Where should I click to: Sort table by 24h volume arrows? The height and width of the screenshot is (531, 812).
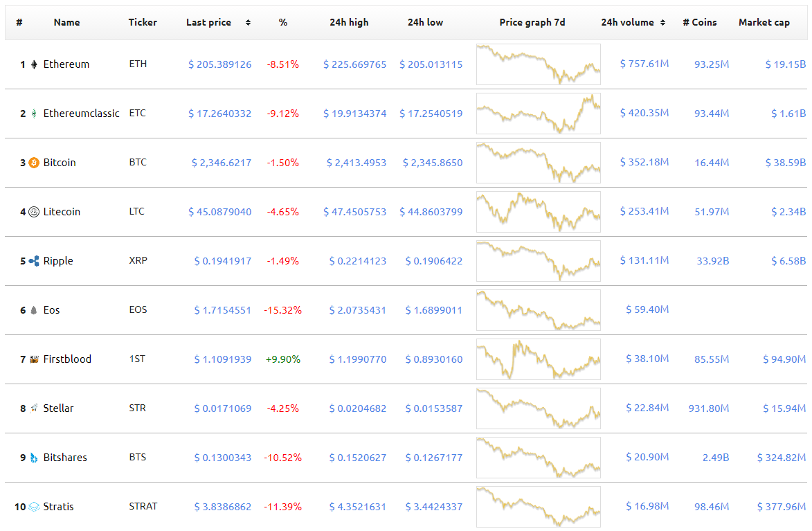point(663,22)
